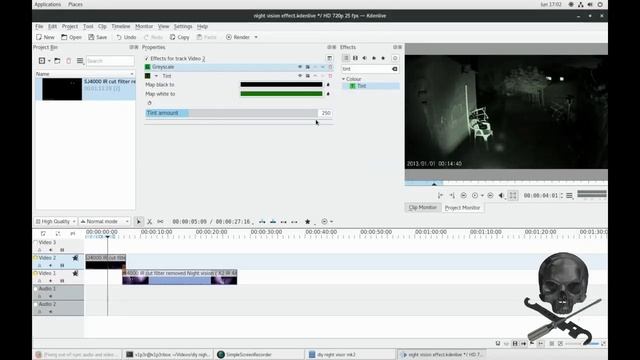Lock the Video 3 track

click(x=40, y=250)
